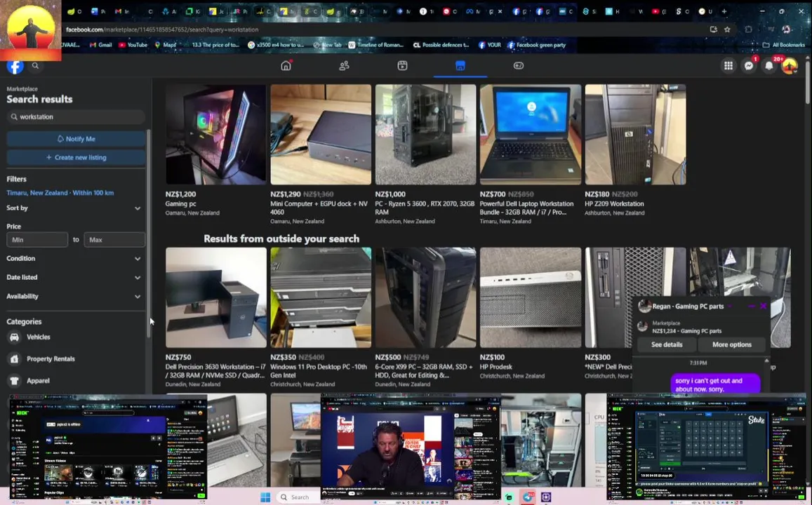Click the filters sidebar scrollbar
Viewport: 812px width, 505px height.
[149, 233]
